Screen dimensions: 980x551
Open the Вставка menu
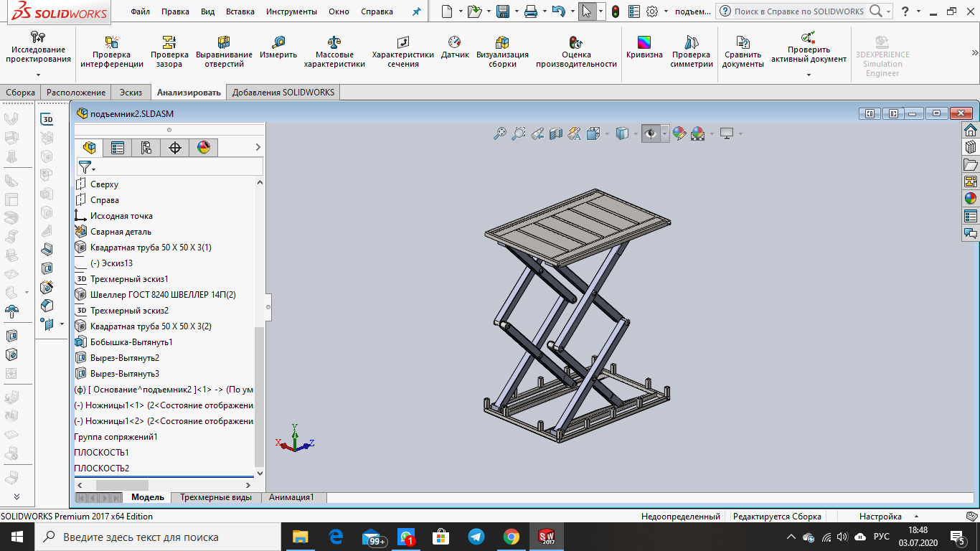pos(240,11)
